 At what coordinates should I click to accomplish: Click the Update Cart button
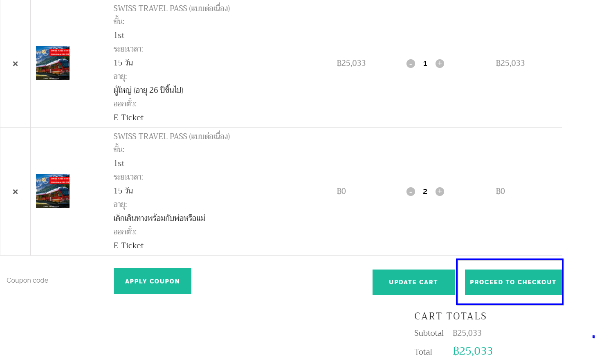tap(413, 282)
